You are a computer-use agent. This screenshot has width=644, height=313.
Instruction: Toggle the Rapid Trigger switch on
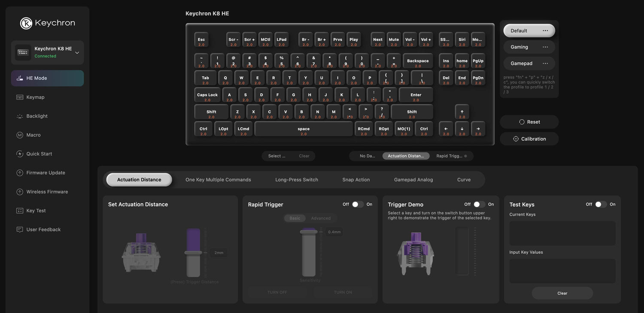pos(358,204)
